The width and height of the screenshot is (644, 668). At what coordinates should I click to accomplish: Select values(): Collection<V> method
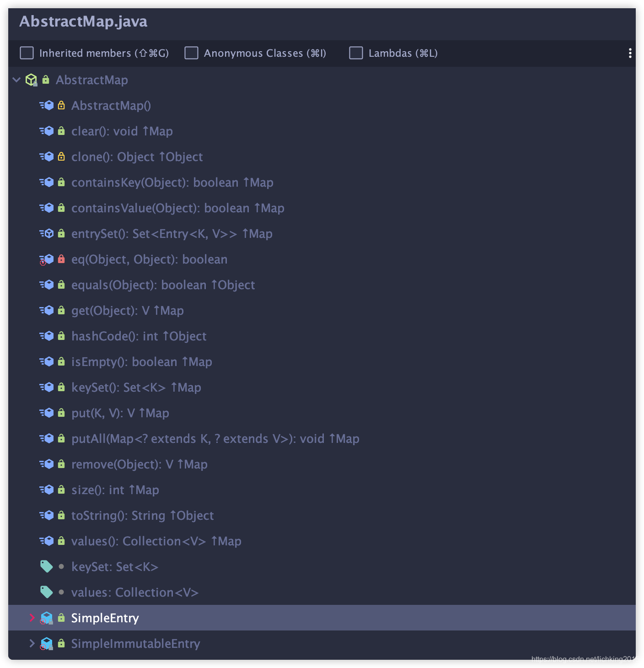click(x=156, y=541)
